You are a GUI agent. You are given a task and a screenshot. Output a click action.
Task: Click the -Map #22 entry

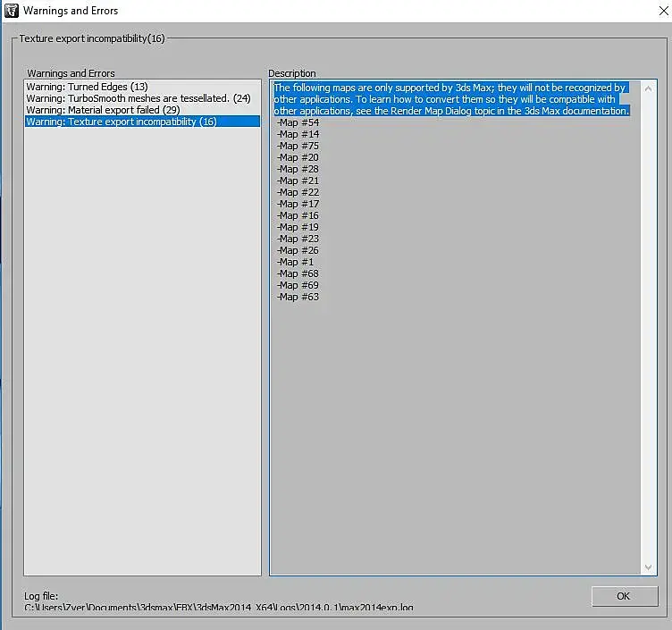coord(298,192)
